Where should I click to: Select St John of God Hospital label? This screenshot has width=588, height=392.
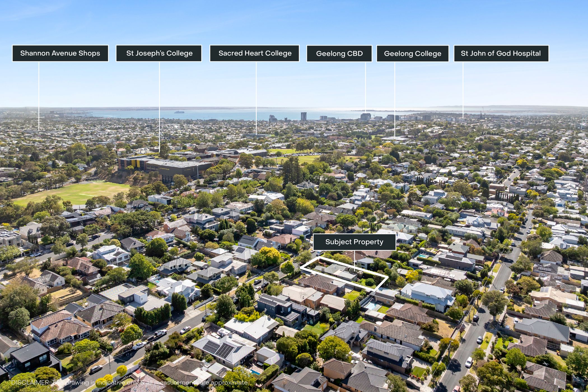tap(501, 53)
